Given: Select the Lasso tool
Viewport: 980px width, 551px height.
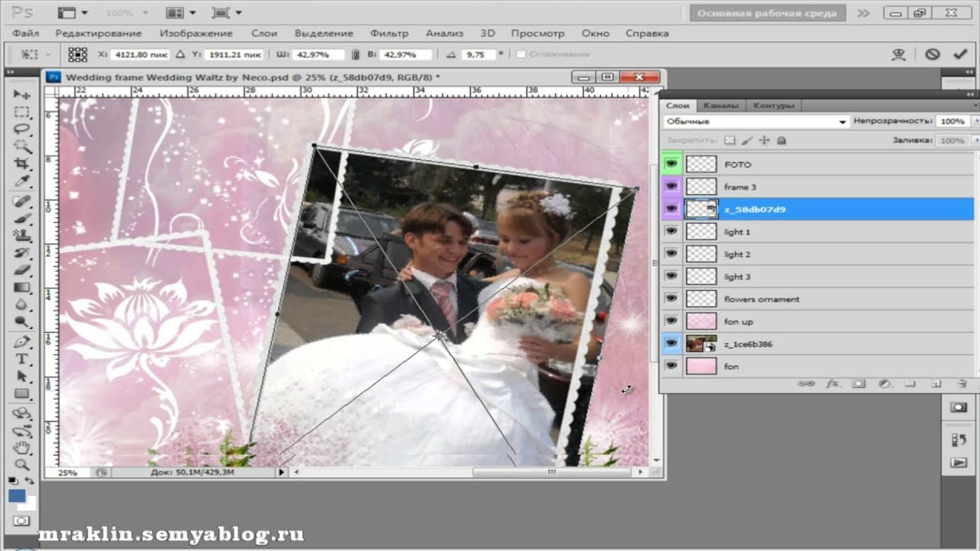Looking at the screenshot, I should tap(21, 129).
